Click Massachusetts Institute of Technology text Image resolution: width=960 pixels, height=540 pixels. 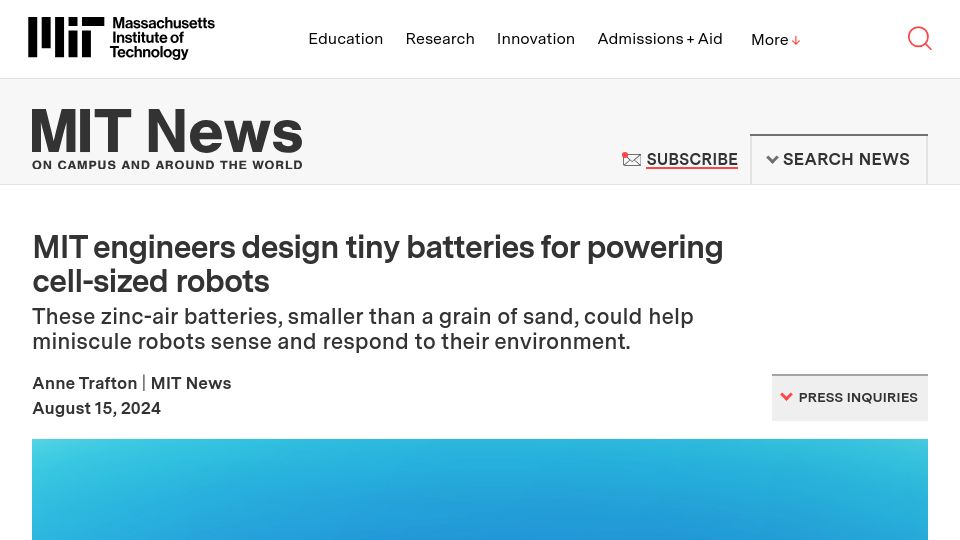(x=162, y=37)
